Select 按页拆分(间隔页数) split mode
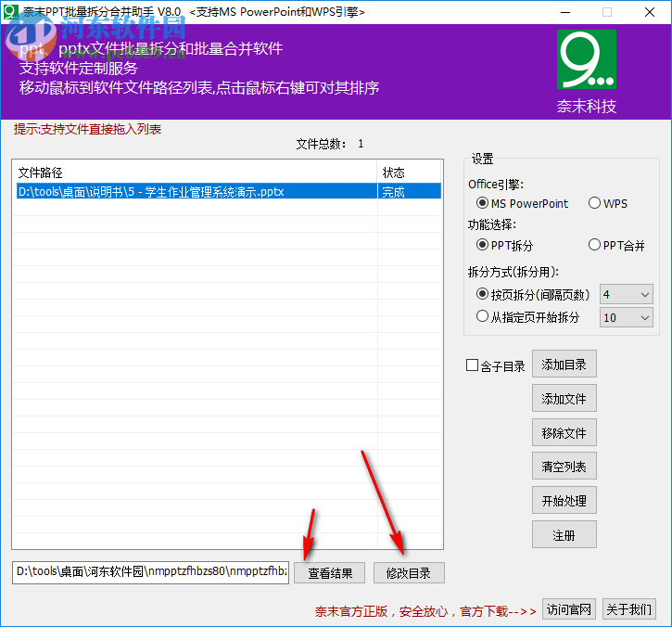 coord(533,294)
